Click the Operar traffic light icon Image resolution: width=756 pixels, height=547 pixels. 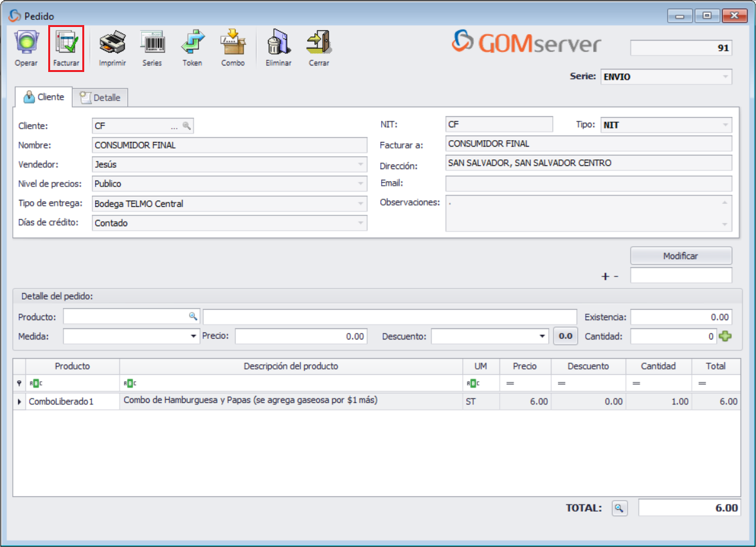click(x=26, y=44)
